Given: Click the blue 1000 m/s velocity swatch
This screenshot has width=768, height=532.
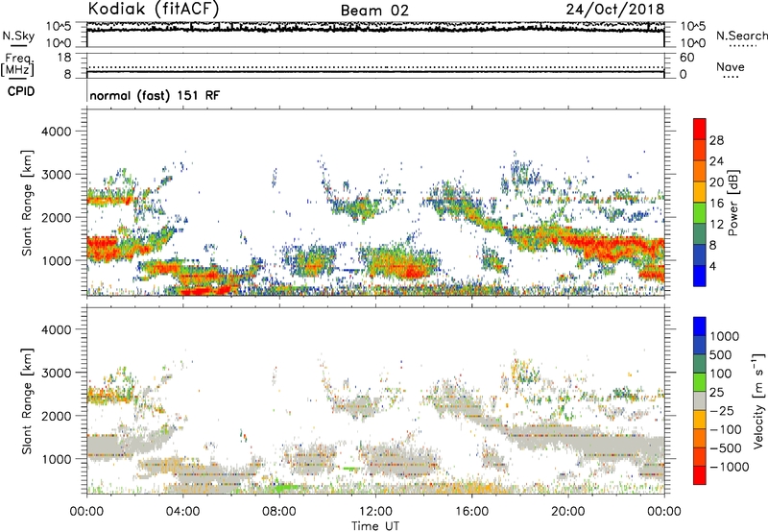Looking at the screenshot, I should 700,326.
